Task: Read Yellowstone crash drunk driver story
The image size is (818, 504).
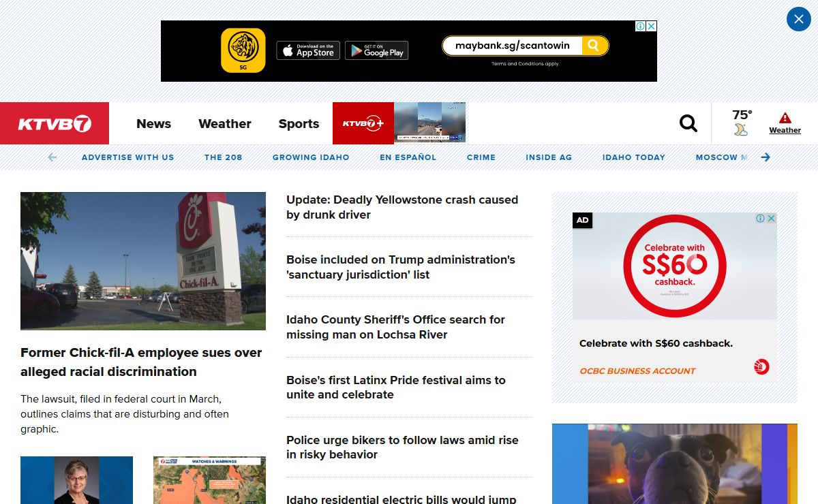Action: 402,207
